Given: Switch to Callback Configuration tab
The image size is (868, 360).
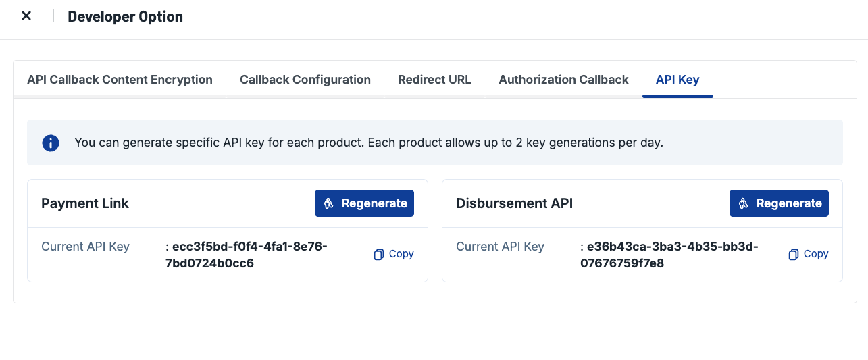Looking at the screenshot, I should (x=305, y=80).
